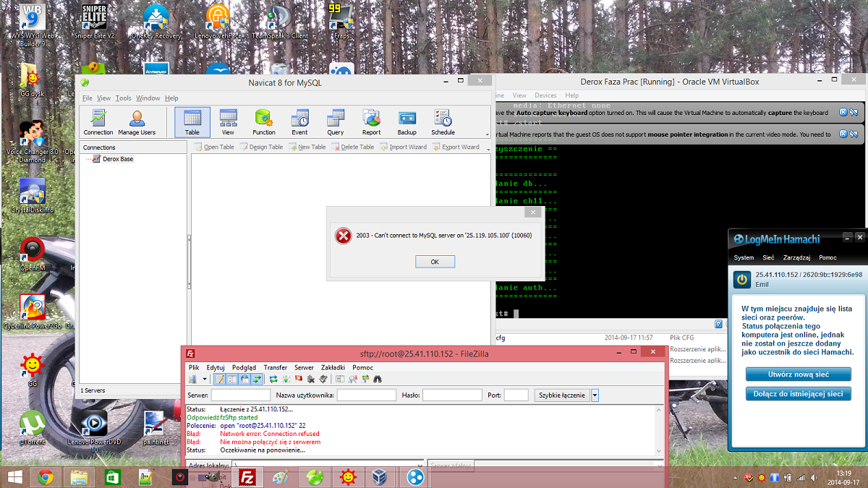Open Connection tool in Navicat toolbar
The width and height of the screenshot is (868, 488).
[x=98, y=122]
